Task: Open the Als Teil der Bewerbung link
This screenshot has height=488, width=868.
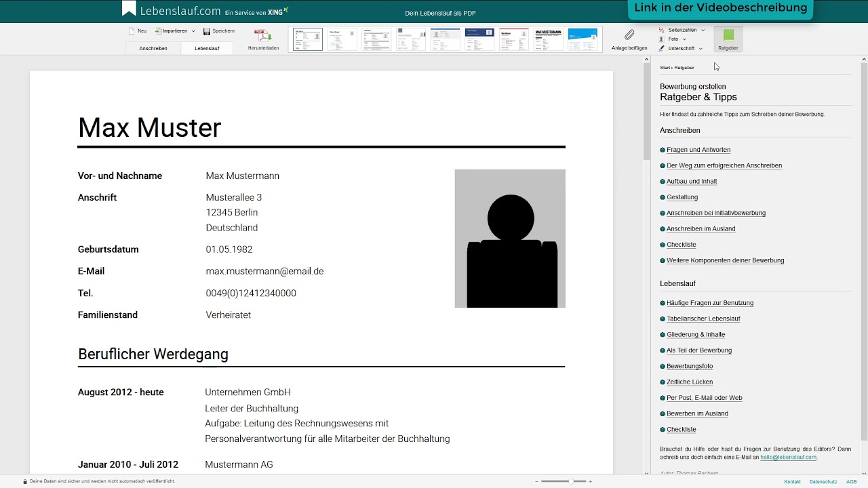Action: pyautogui.click(x=699, y=350)
